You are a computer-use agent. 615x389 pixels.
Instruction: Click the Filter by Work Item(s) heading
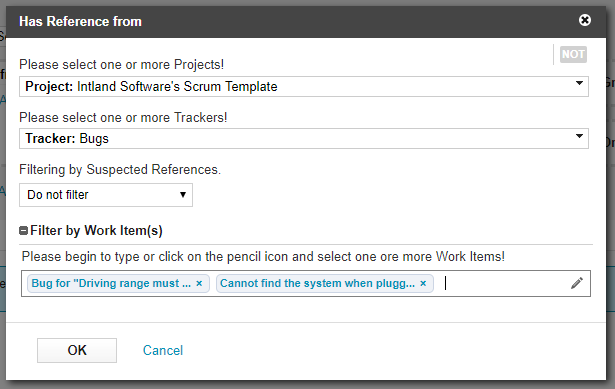[96, 231]
